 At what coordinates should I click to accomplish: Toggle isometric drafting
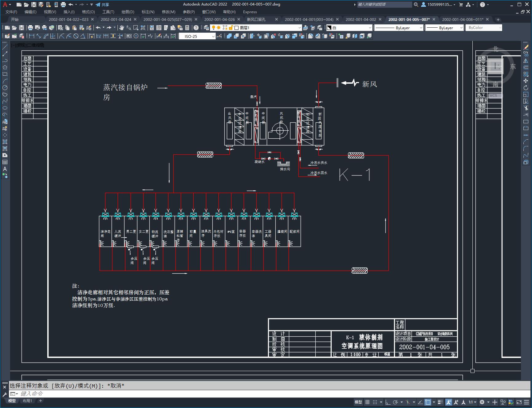pos(408,402)
